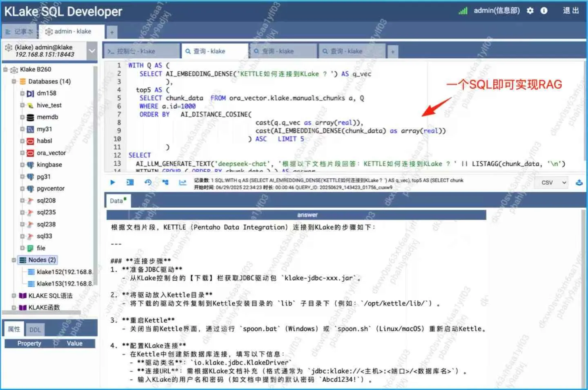Add a new query tab with plus
Image resolution: width=588 pixels, height=390 pixels.
click(x=392, y=51)
